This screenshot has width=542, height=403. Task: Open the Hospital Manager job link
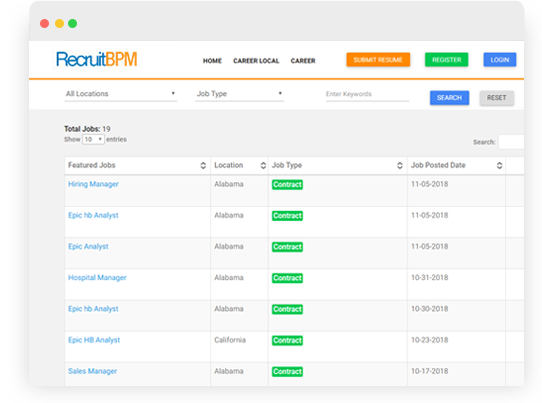pos(97,278)
